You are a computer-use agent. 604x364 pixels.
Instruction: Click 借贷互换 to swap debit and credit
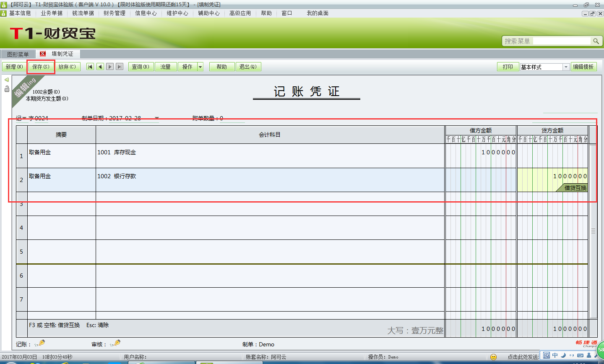[575, 188]
